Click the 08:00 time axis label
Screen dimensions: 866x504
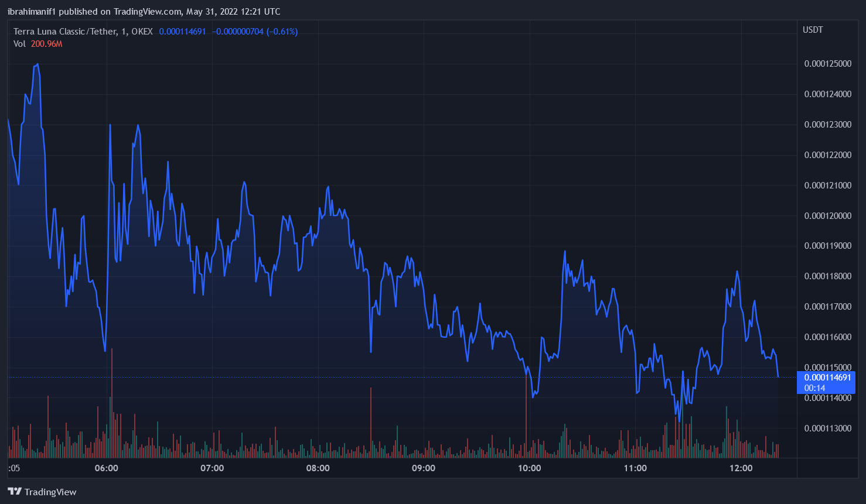pyautogui.click(x=318, y=468)
